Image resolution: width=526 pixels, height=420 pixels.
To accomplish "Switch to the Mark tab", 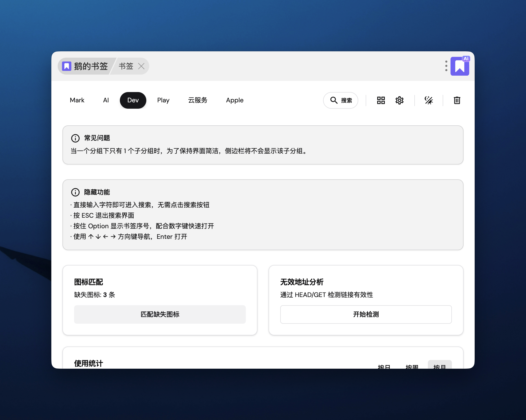I will pos(77,100).
